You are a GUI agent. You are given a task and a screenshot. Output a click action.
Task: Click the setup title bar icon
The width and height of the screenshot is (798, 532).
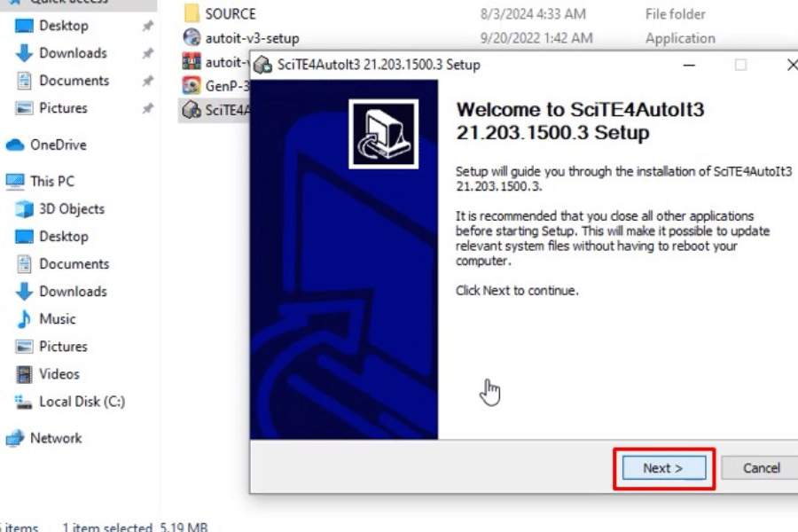tap(262, 65)
